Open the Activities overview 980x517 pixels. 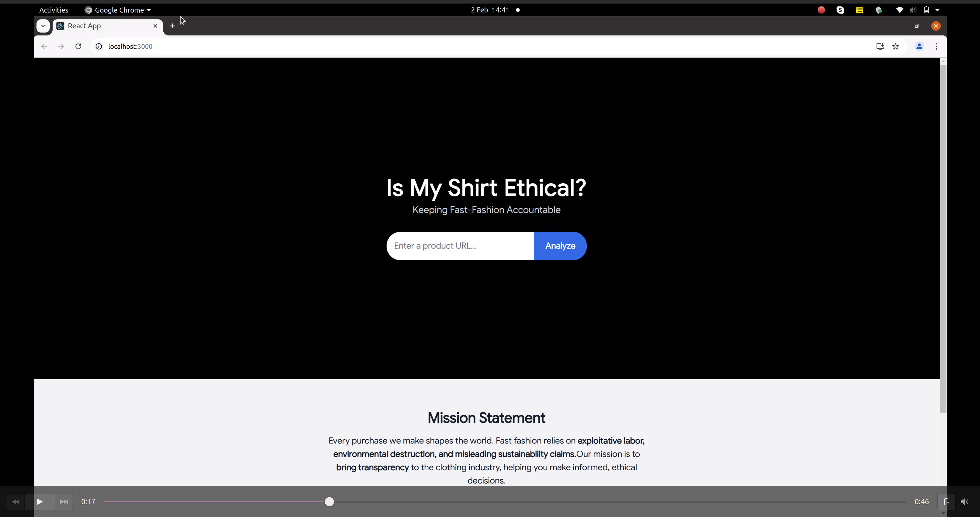(x=54, y=10)
